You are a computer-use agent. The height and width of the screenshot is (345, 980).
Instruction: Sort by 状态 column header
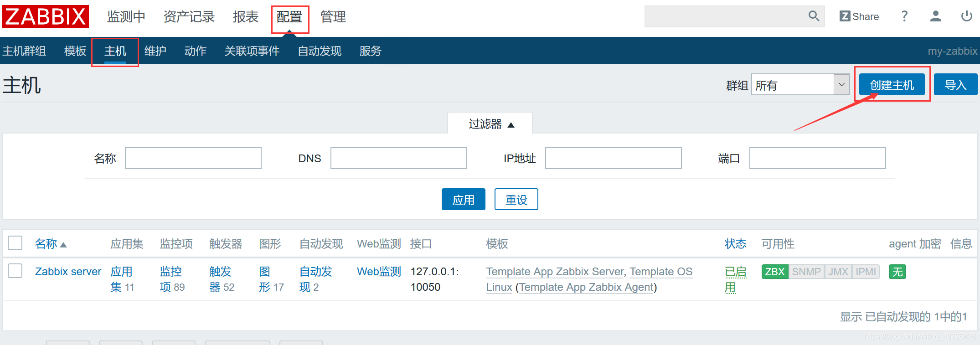tap(736, 244)
